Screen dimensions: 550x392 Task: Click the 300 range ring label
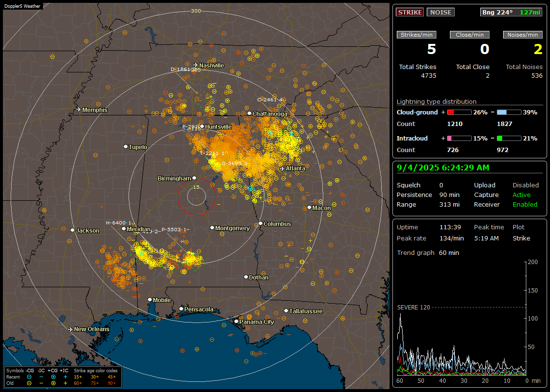pos(196,11)
